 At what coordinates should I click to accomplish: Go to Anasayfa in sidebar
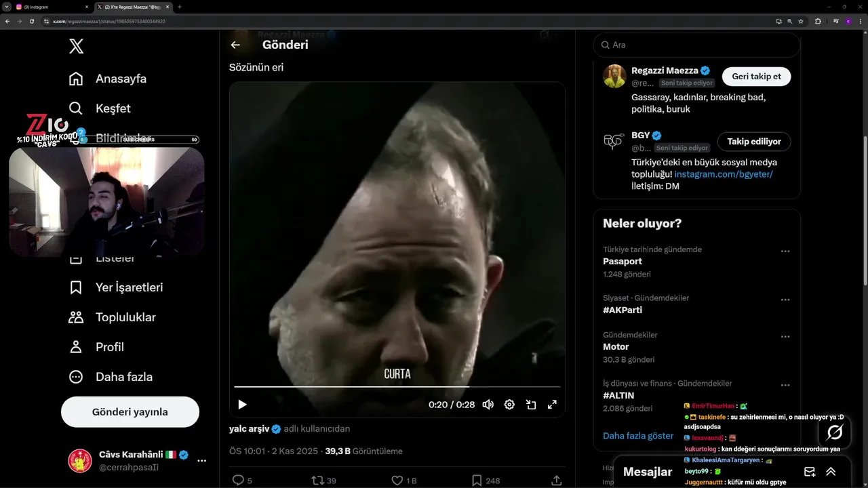pos(108,79)
